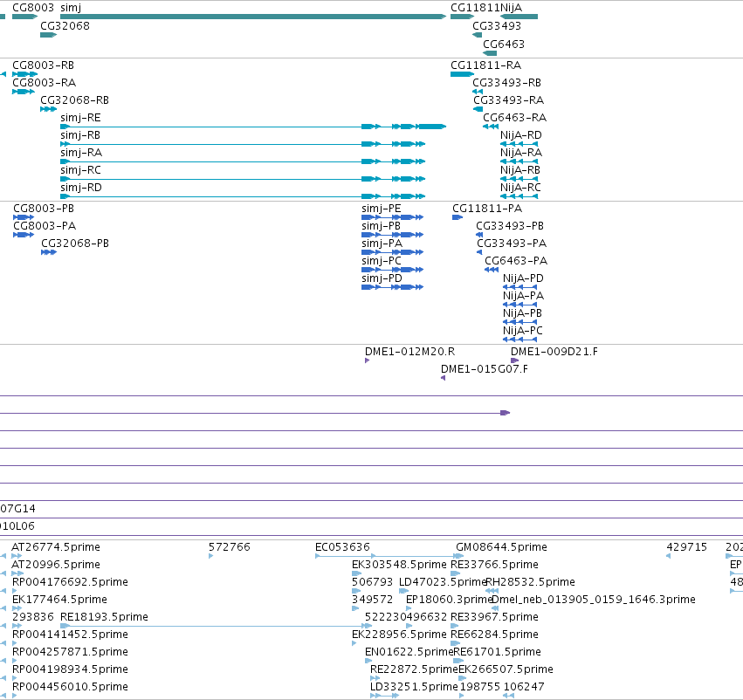Select the RE66284.5prime EST label
Viewport: 743px width, 700px height.
pos(494,635)
